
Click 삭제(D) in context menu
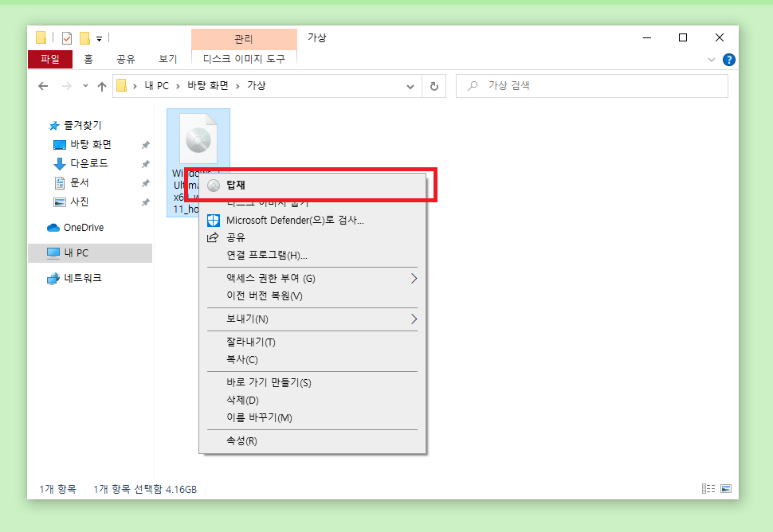pos(312,400)
